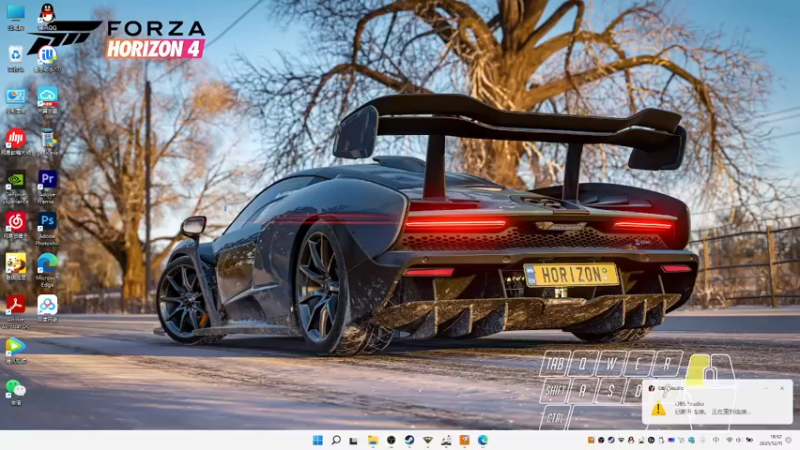The width and height of the screenshot is (800, 450).
Task: Open the yellow cartoon dog app shortcut
Action: click(x=16, y=267)
